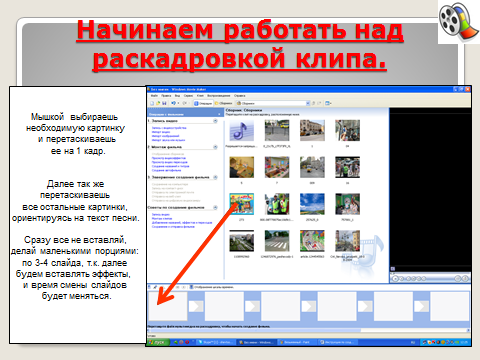The height and width of the screenshot is (360, 480).
Task: Open the Сборники collection dropdown arrow
Action: click(x=308, y=103)
